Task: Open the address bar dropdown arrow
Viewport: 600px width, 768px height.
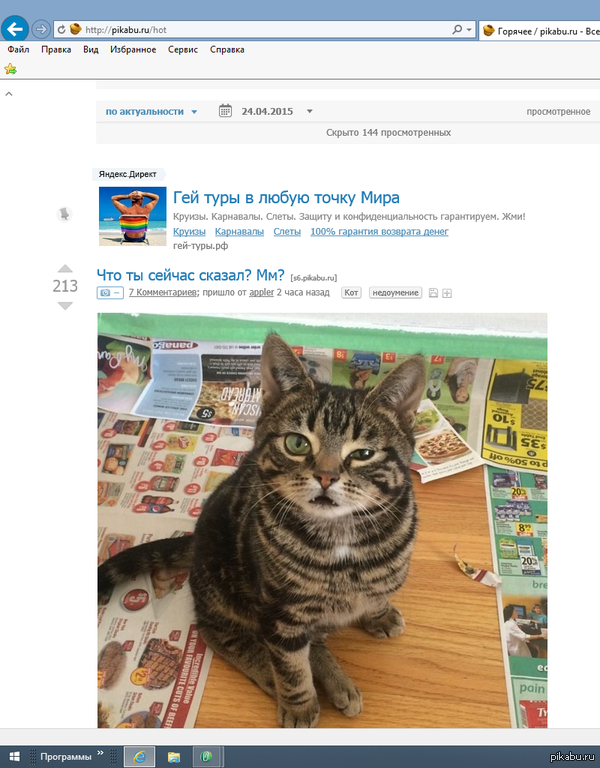Action: 469,30
